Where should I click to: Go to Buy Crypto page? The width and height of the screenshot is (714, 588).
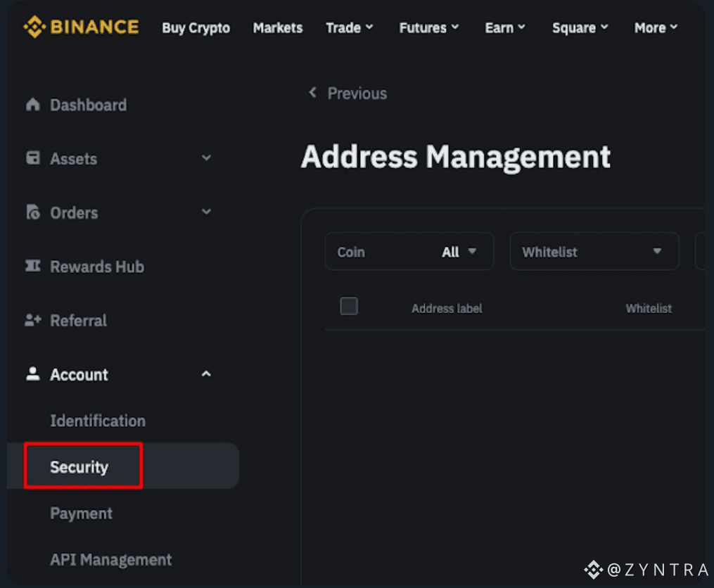(196, 28)
